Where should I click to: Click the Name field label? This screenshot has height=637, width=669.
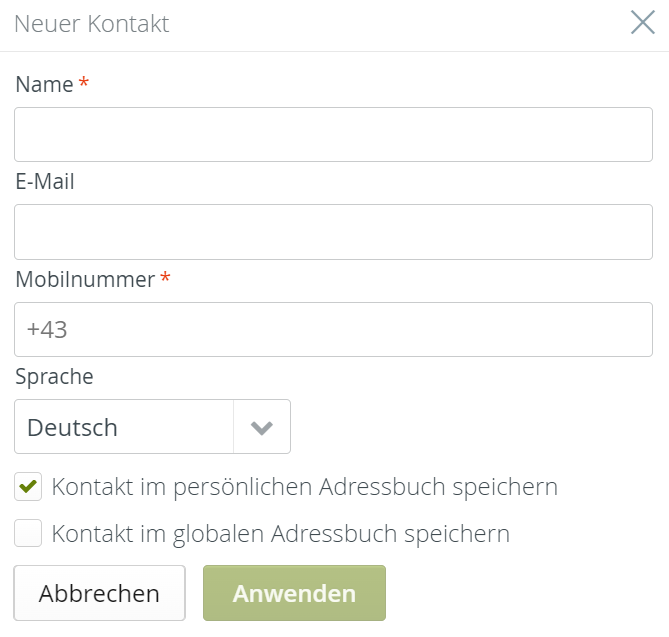point(44,85)
